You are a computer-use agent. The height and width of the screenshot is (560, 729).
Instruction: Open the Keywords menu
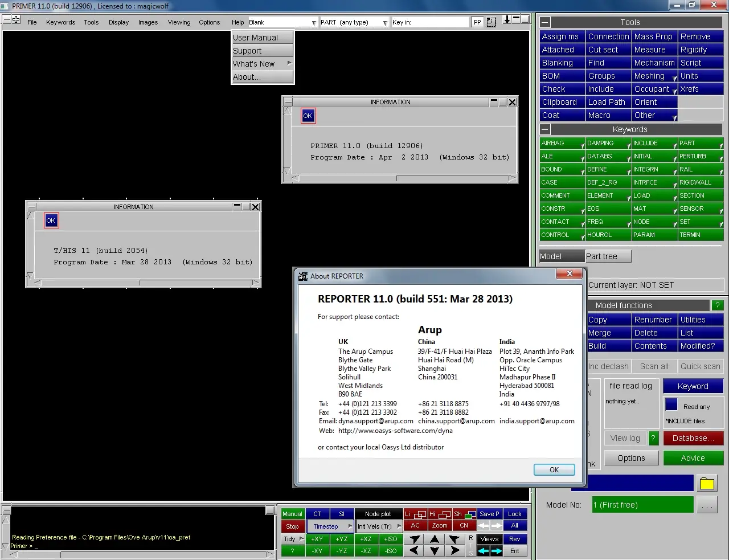coord(60,22)
